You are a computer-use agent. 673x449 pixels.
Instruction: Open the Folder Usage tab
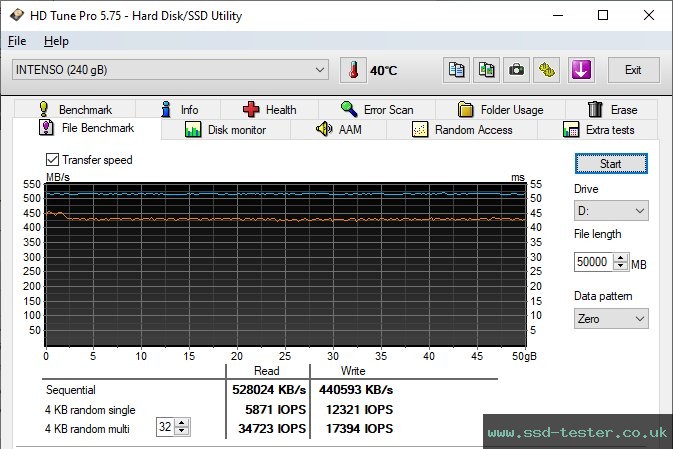(500, 109)
